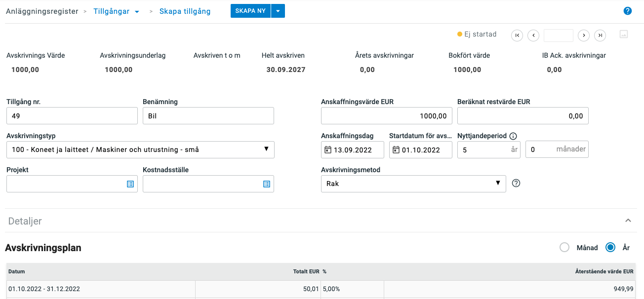
Task: Select the År radio button
Action: coord(610,248)
